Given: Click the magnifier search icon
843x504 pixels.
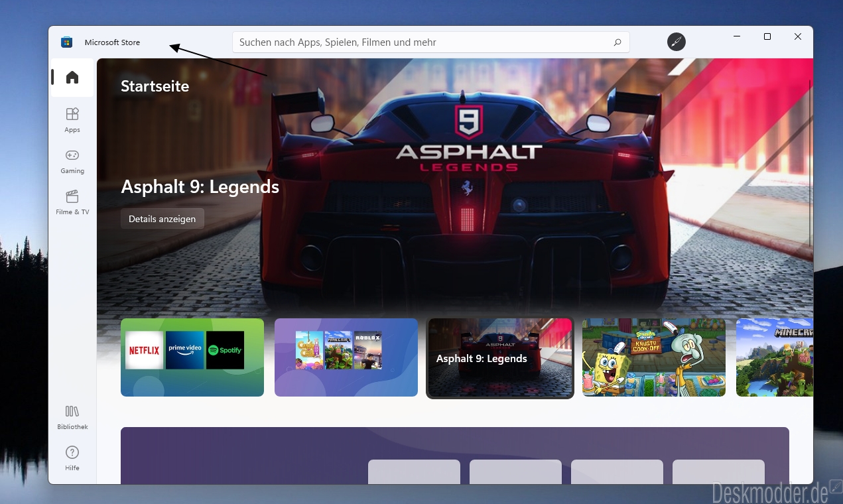Looking at the screenshot, I should tap(617, 42).
